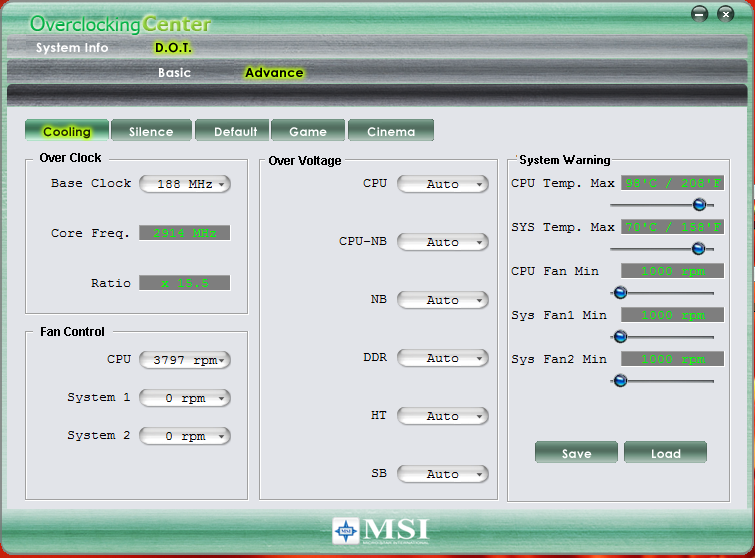Open the CPU fan 3797 rpm dropdown
Screen dimensions: 755x558
coord(185,360)
